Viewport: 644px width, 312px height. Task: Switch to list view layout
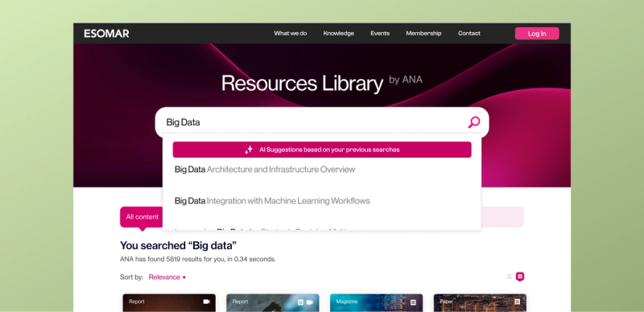[x=509, y=277]
